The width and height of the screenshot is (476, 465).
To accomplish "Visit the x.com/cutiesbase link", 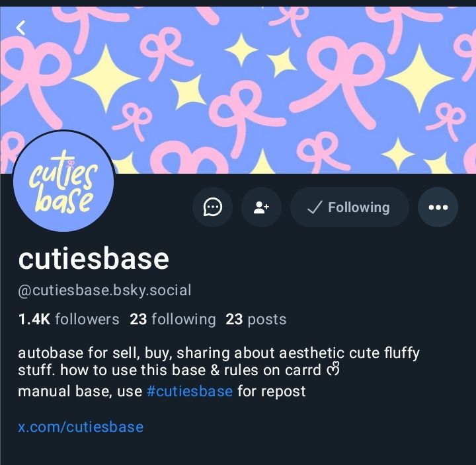I will [x=81, y=427].
